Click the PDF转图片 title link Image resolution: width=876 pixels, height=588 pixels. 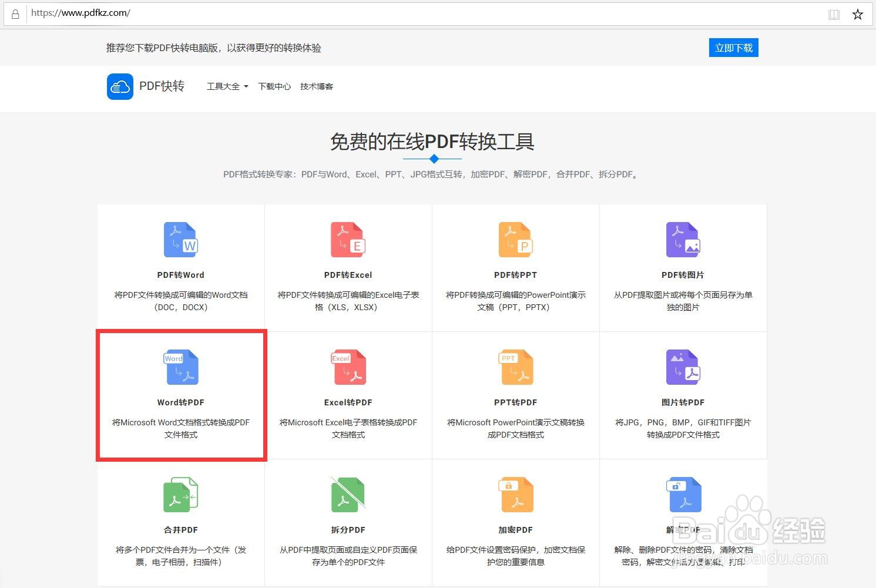point(683,275)
